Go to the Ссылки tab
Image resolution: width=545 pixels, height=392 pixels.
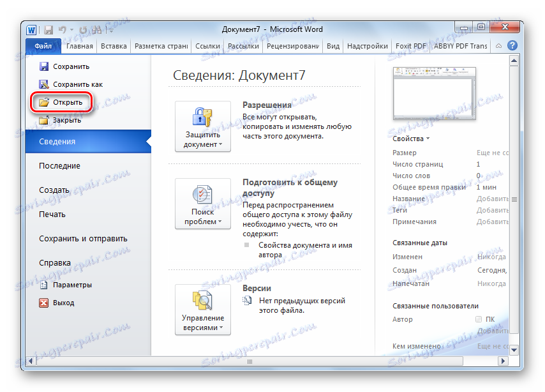[207, 46]
